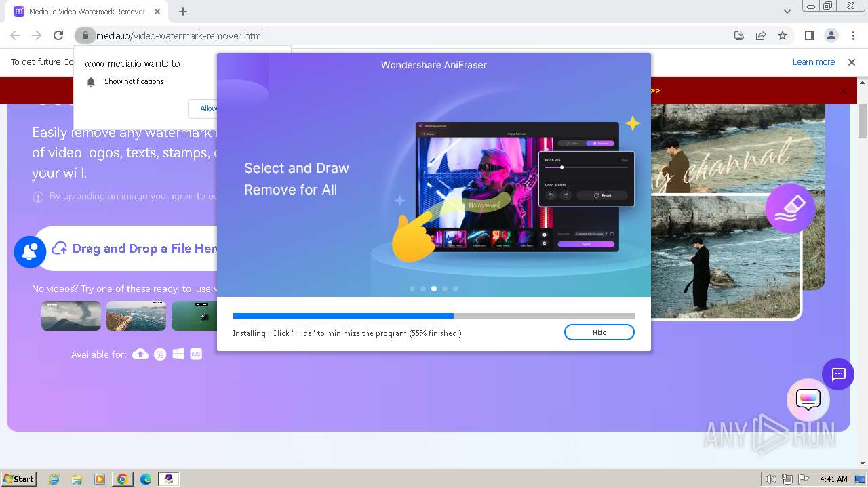868x488 pixels.
Task: Go forward in browser history
Action: coord(37,35)
